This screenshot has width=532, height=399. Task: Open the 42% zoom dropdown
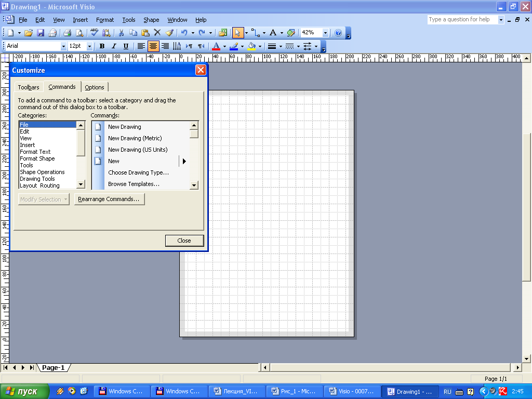pyautogui.click(x=325, y=33)
